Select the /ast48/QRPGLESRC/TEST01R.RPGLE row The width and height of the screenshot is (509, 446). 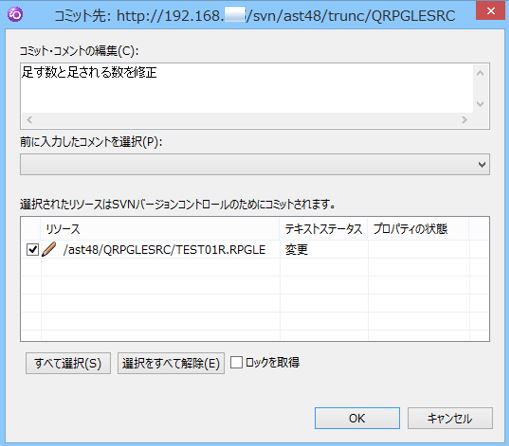click(x=255, y=249)
